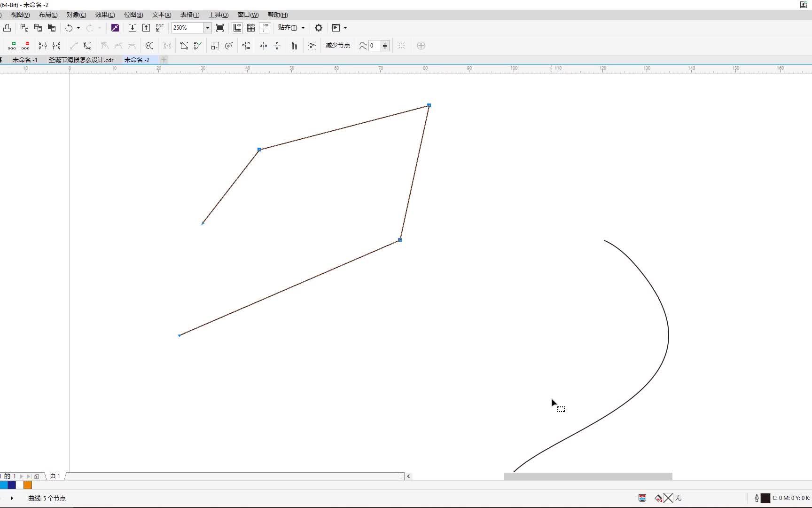Click the curve smoothness value field
812x508 pixels.
tap(375, 46)
